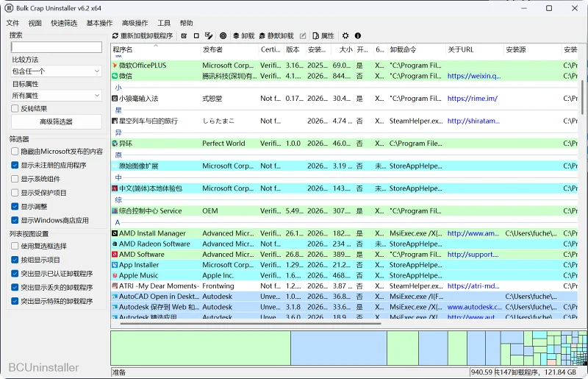The height and width of the screenshot is (379, 588).
Task: Open the 文件 menu
Action: pos(12,24)
